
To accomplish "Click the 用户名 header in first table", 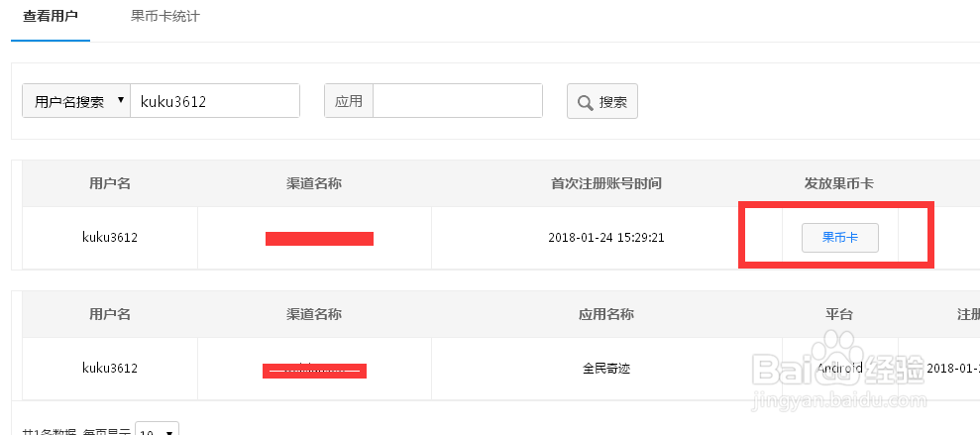I will tap(110, 183).
